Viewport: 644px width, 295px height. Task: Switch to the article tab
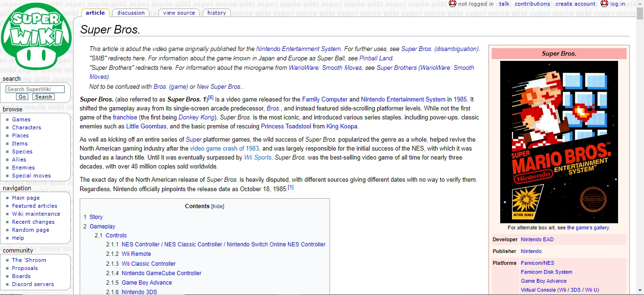point(95,13)
